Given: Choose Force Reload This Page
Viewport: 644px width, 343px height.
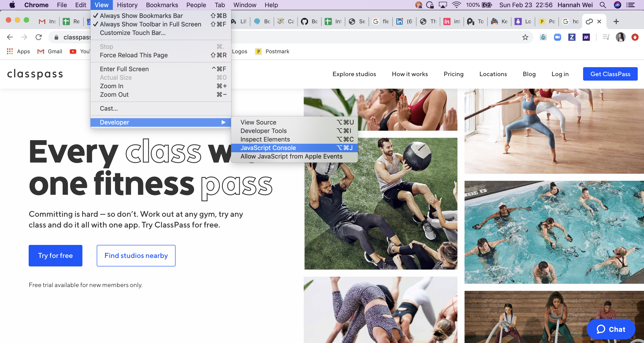Looking at the screenshot, I should tap(161, 55).
